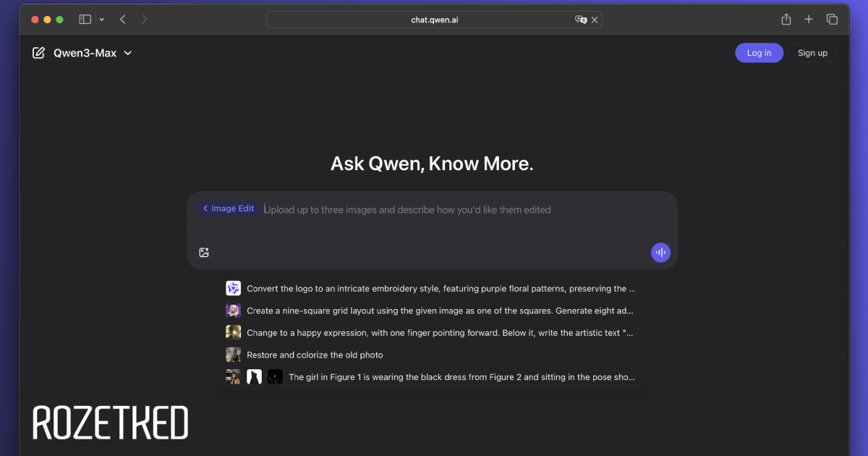
Task: Select the embroidery style logo suggestion
Action: click(441, 289)
